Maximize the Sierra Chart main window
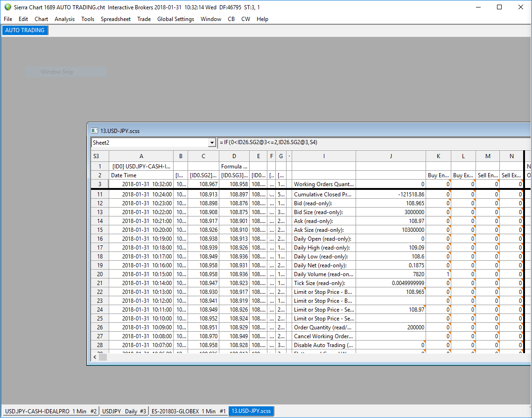The height and width of the screenshot is (418, 532). tap(499, 7)
